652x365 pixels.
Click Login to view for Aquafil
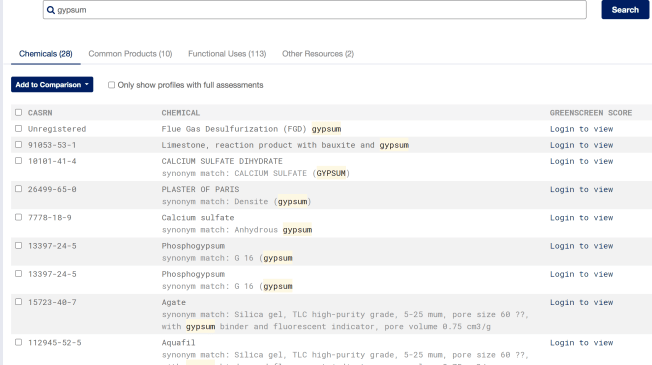pyautogui.click(x=581, y=343)
